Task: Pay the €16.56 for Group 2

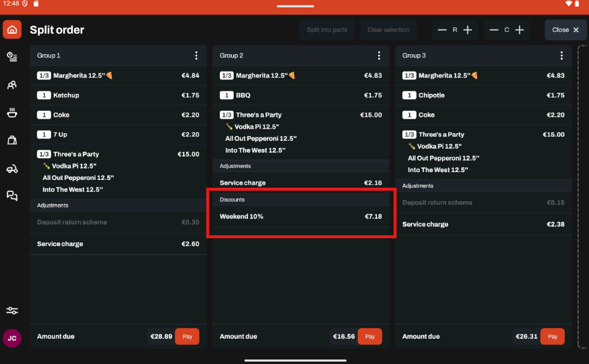Action: [x=370, y=336]
